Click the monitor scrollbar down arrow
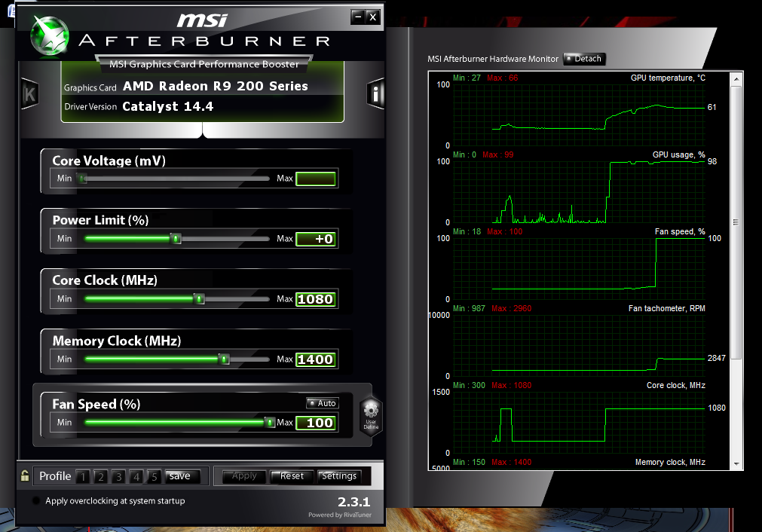The height and width of the screenshot is (532, 762). [736, 464]
